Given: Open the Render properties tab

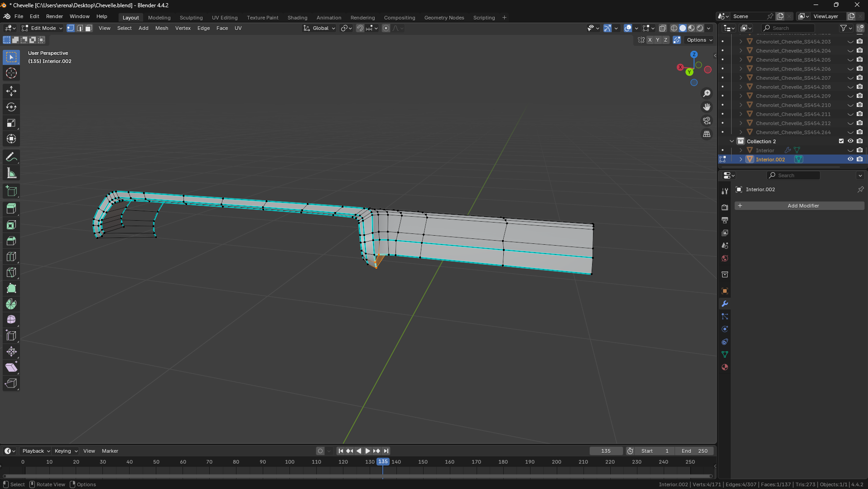Looking at the screenshot, I should (x=725, y=207).
